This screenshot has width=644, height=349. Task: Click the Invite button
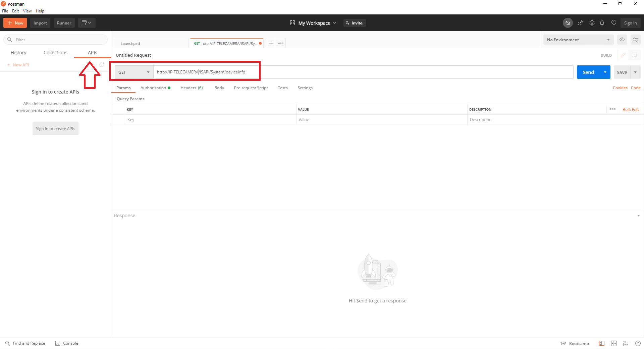coord(354,23)
